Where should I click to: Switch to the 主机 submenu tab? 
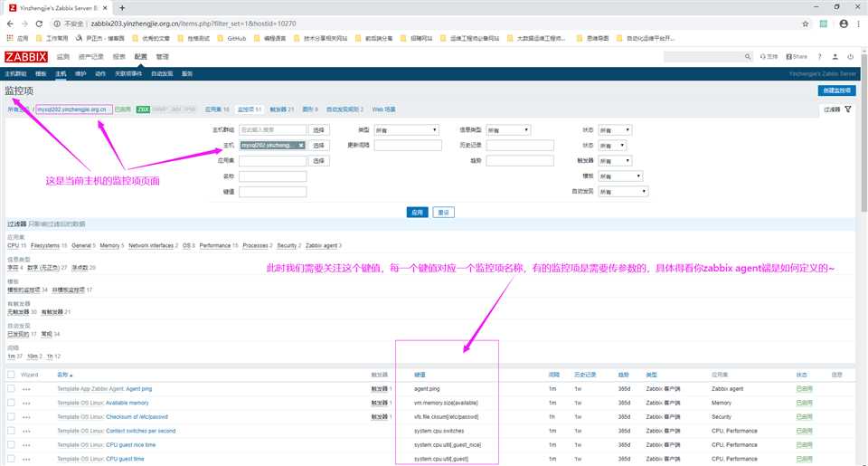(x=61, y=73)
